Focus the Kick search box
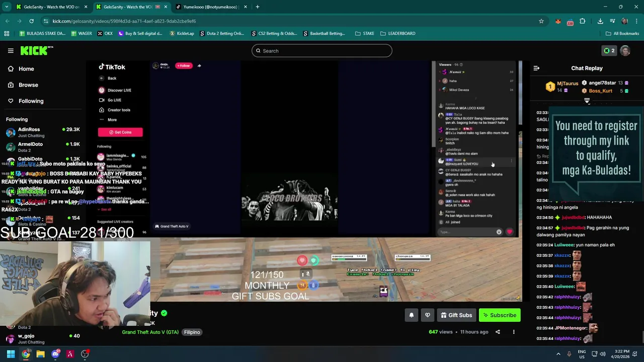The height and width of the screenshot is (362, 644). point(322,51)
